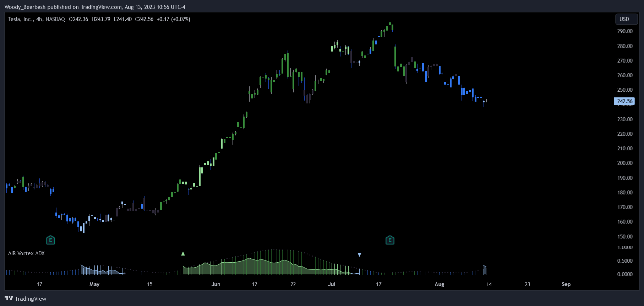
Task: Click the blue down-triangle signal marker
Action: [359, 255]
